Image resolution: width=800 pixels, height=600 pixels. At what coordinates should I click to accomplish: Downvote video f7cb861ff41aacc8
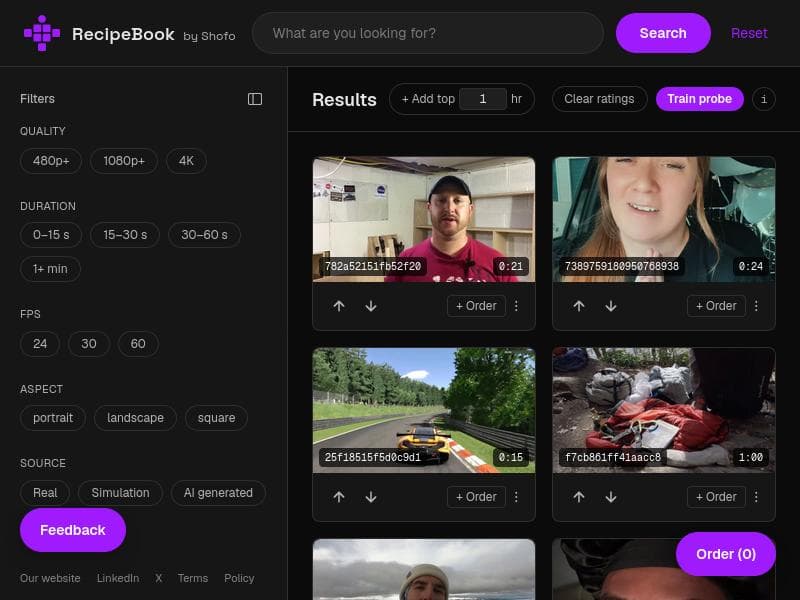point(611,496)
